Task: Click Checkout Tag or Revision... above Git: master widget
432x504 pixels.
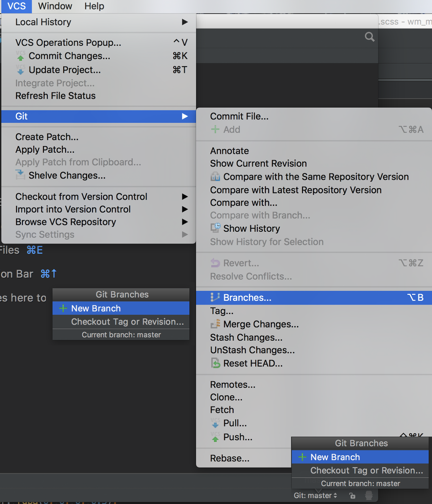Action: click(x=360, y=471)
